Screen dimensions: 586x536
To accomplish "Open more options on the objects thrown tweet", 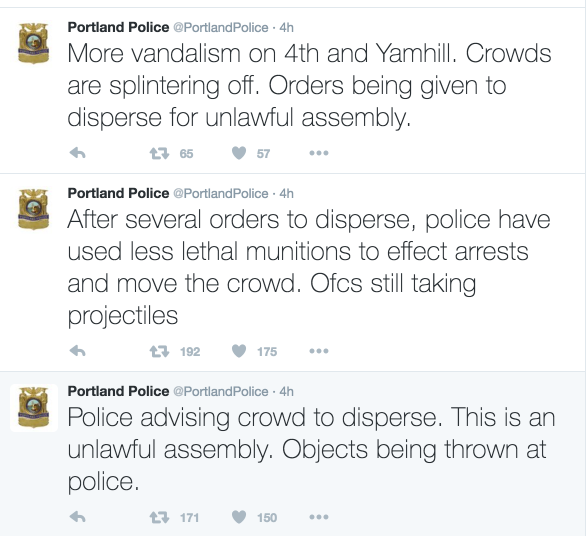I will (319, 517).
